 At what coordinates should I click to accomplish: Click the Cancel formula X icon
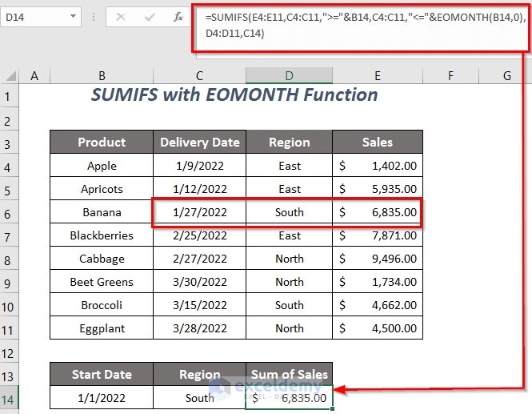coord(121,17)
